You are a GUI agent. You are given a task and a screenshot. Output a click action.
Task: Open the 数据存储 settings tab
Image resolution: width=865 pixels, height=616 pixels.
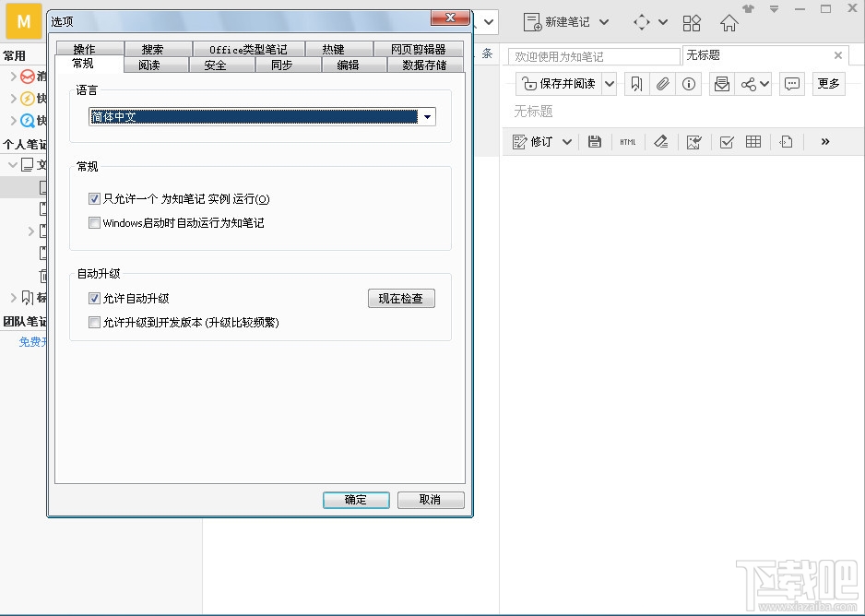tap(431, 65)
